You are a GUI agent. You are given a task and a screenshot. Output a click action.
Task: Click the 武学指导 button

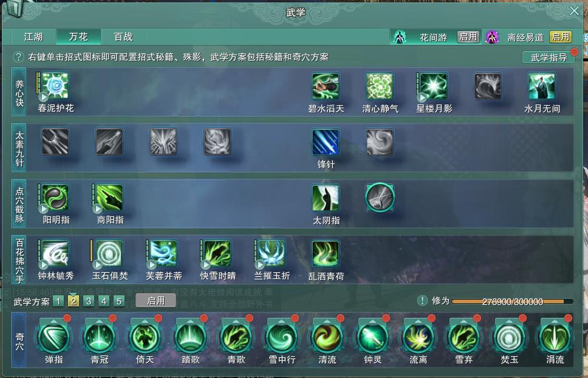[x=549, y=57]
